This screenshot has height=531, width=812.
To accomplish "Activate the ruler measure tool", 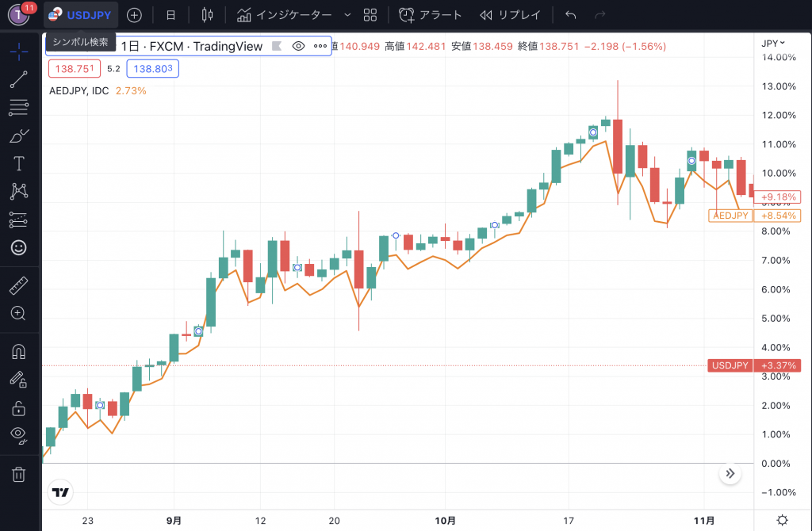I will pos(19,285).
